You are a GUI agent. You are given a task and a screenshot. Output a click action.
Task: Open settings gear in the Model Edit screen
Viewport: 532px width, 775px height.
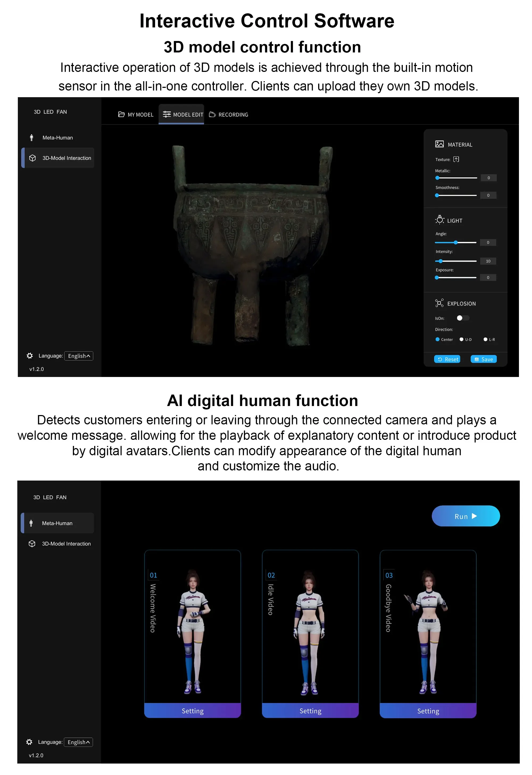[x=30, y=356]
